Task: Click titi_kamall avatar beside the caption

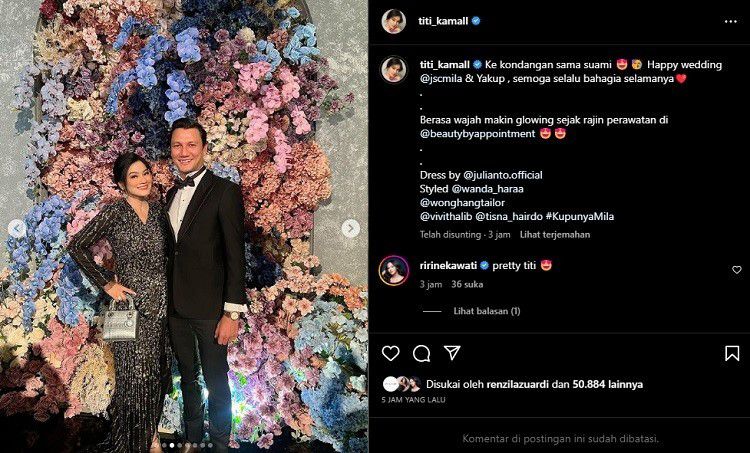Action: (x=393, y=68)
